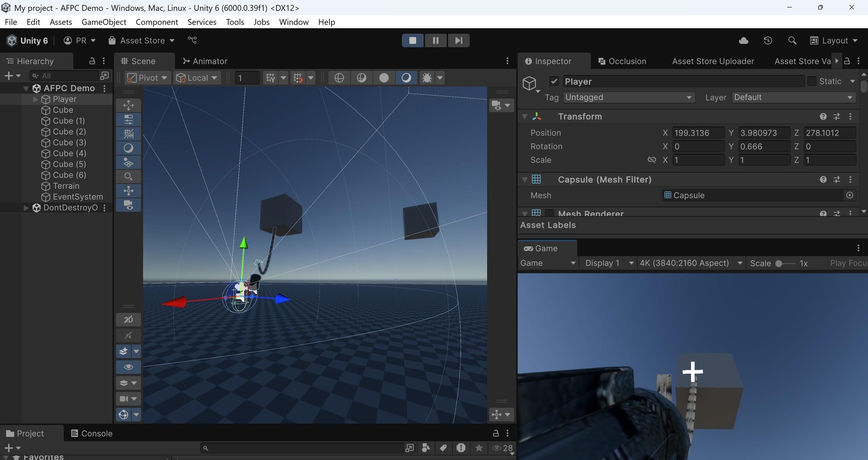Screen dimensions: 868x460
Task: Lock the Inspector panel
Action: pyautogui.click(x=847, y=61)
